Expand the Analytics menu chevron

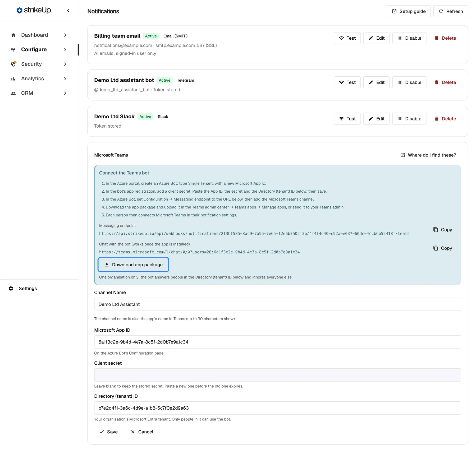65,79
